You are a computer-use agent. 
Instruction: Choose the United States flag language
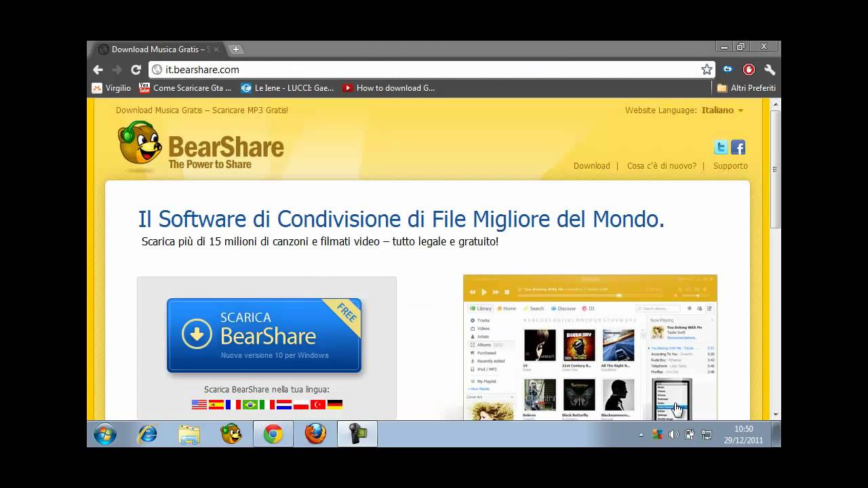click(199, 405)
